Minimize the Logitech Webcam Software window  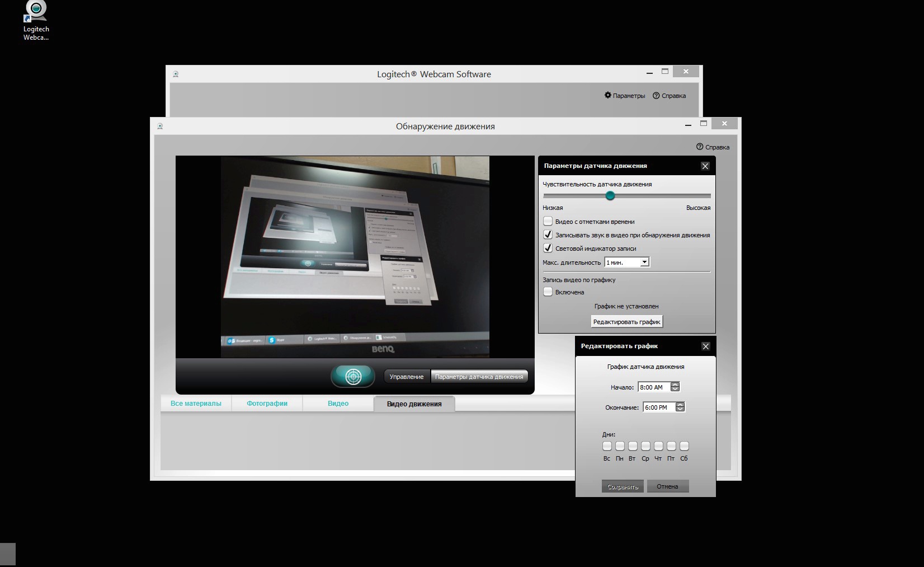click(649, 73)
